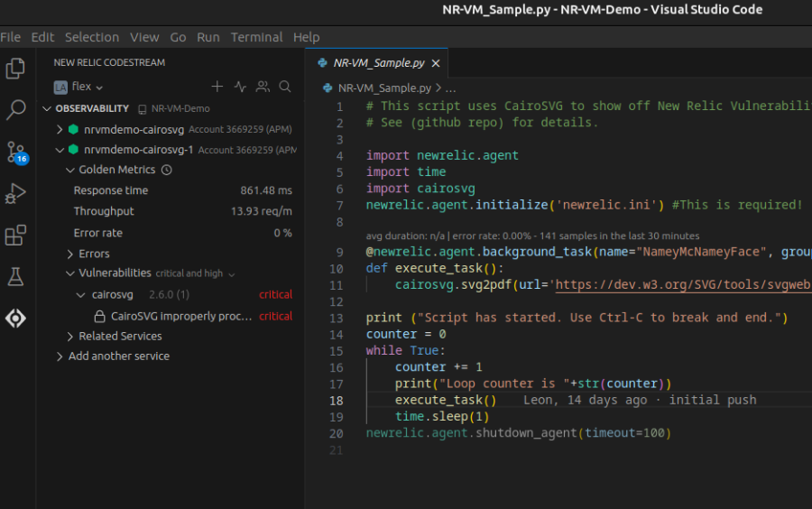Open the critical and high severity filter dropdown
This screenshot has height=509, width=812.
195,273
